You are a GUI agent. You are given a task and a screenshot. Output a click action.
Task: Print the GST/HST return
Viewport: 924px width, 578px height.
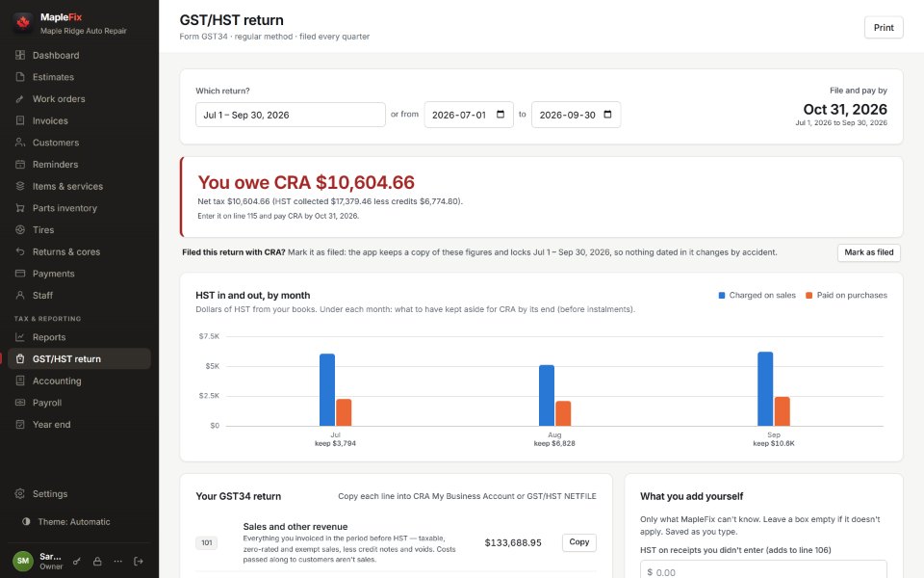884,28
